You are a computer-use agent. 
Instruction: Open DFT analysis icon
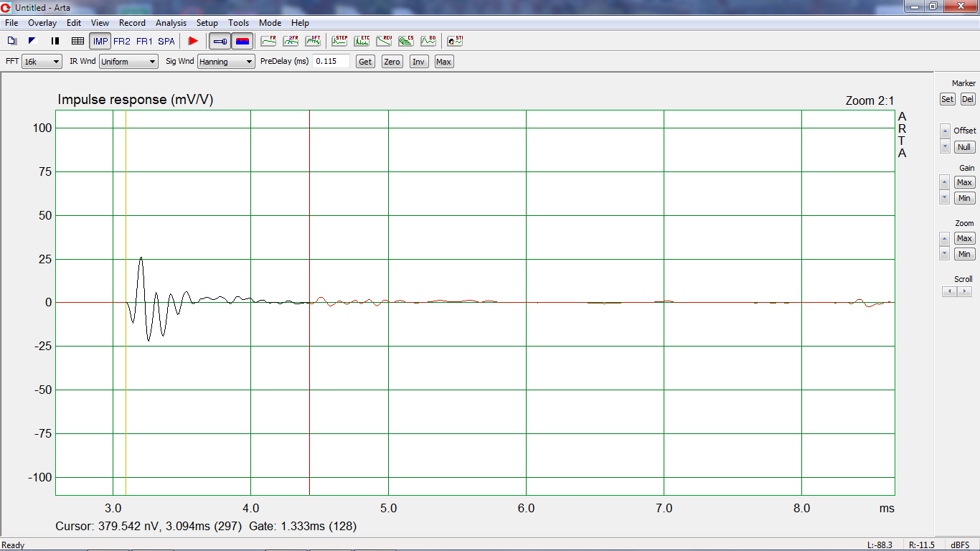(x=313, y=41)
